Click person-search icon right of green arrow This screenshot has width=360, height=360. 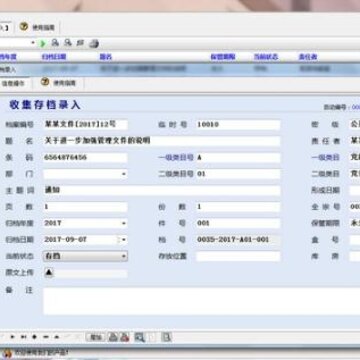coord(55,43)
